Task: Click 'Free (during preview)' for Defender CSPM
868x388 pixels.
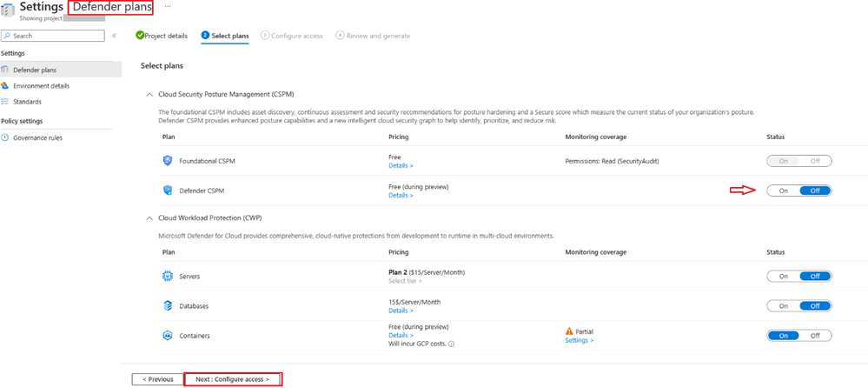Action: [x=419, y=187]
